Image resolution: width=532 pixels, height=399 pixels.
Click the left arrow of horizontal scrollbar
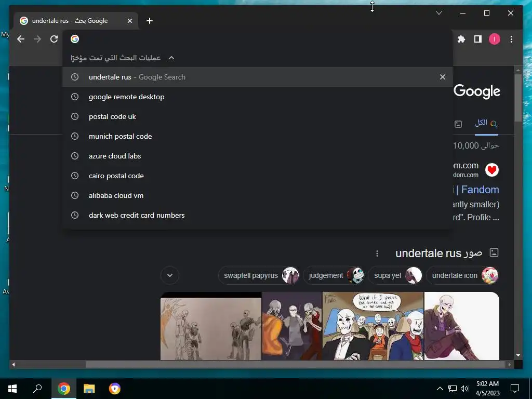coord(13,365)
